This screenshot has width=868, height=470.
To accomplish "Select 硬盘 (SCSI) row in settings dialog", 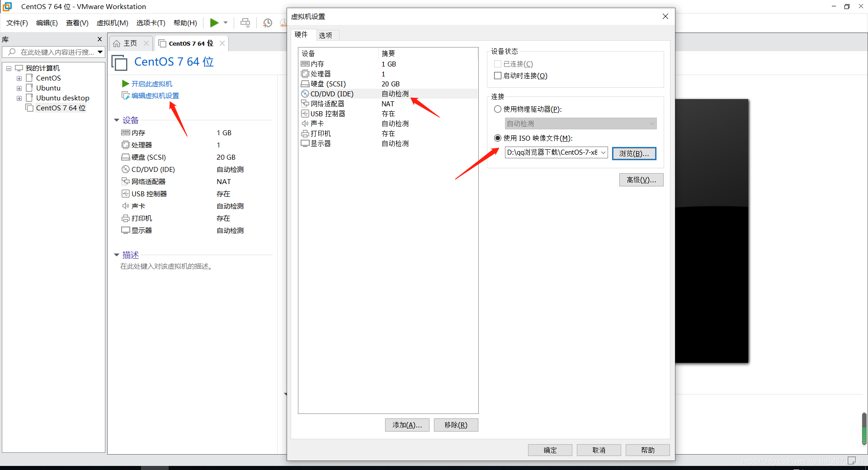I will 388,84.
